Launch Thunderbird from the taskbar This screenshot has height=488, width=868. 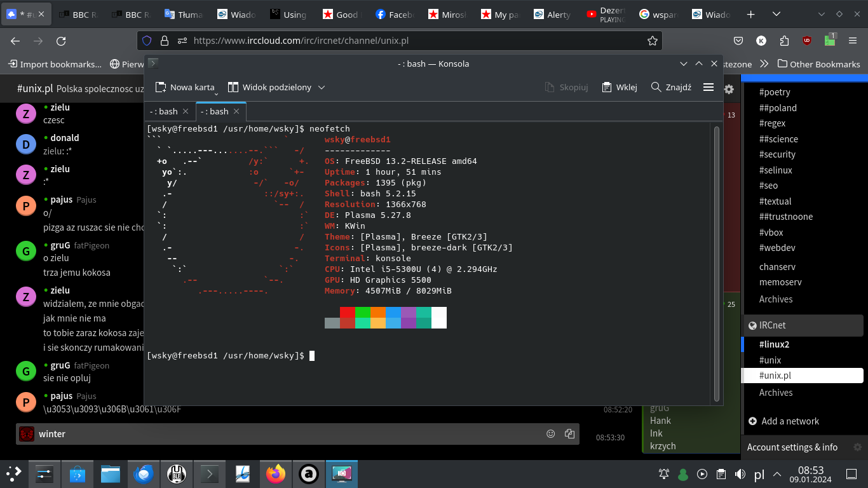point(144,474)
